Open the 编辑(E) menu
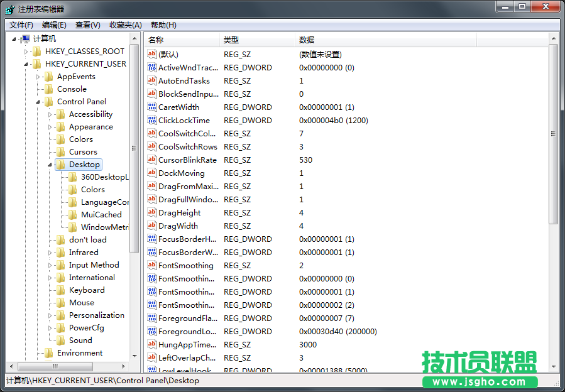 point(53,24)
